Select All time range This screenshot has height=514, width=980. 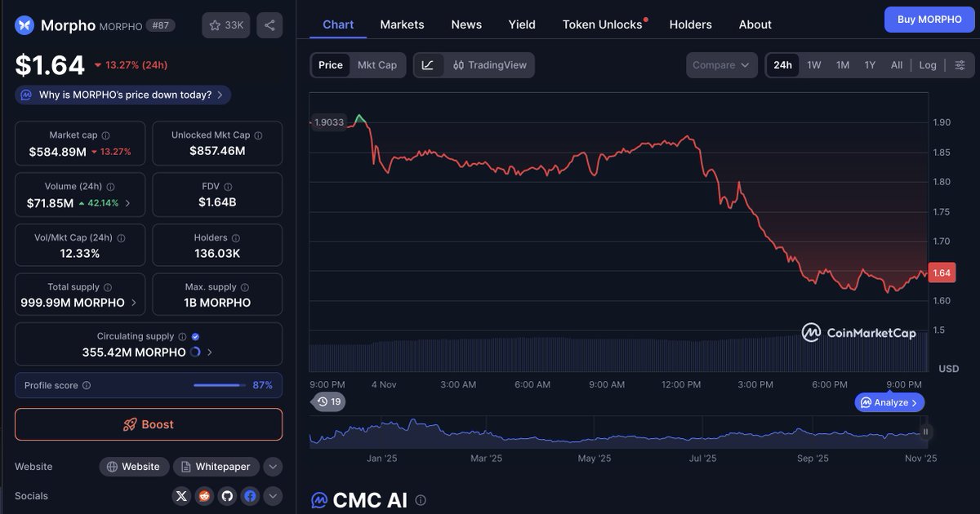click(x=897, y=65)
